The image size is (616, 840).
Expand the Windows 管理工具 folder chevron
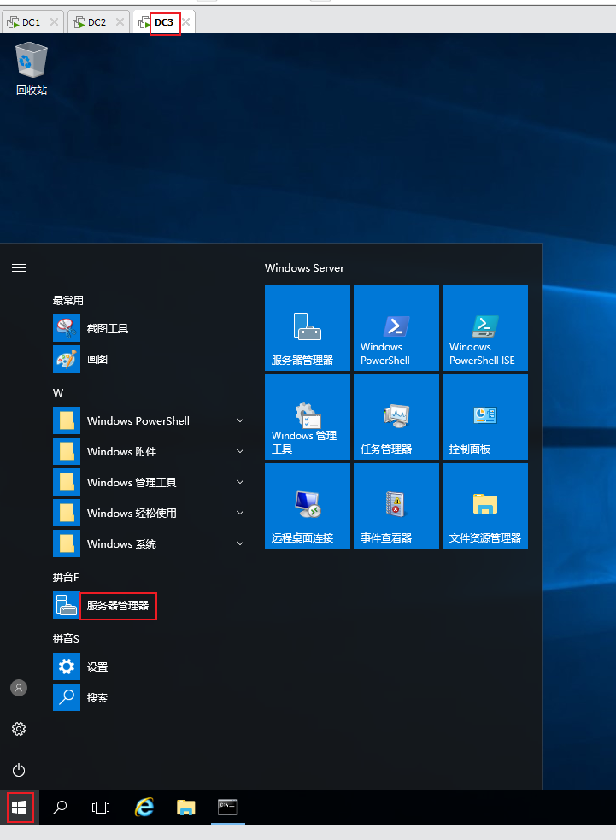241,482
